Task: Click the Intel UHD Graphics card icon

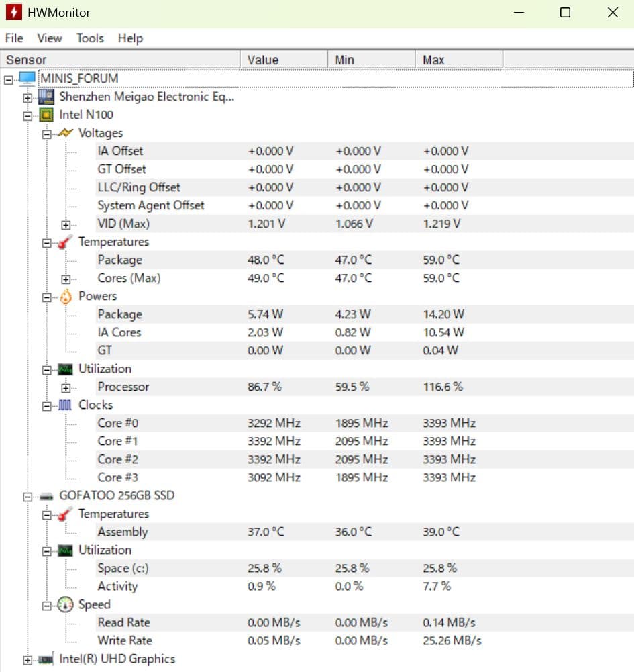Action: click(x=47, y=659)
